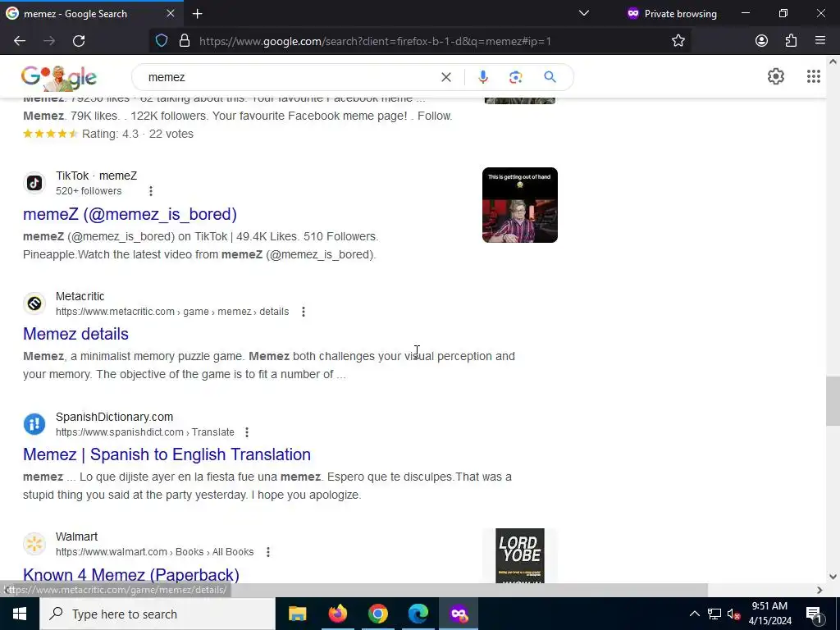Click the forward navigation arrow
Image resolution: width=840 pixels, height=630 pixels.
pos(49,41)
